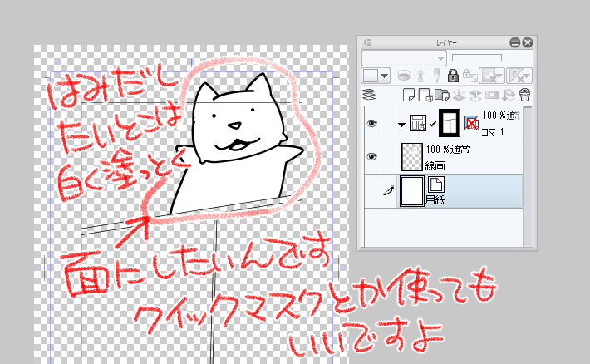Open the Set Ruler Range dropdown

click(x=519, y=76)
